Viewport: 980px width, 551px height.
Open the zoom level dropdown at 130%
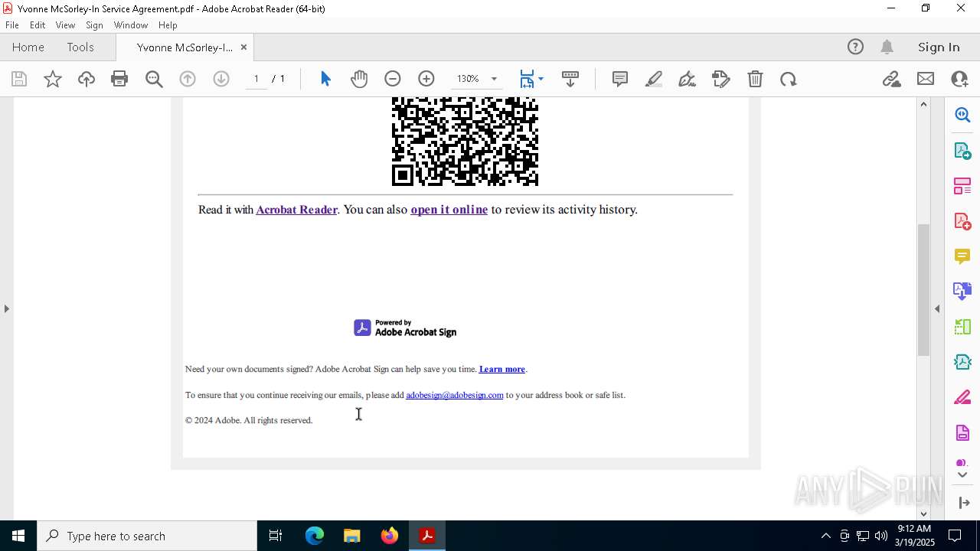494,79
